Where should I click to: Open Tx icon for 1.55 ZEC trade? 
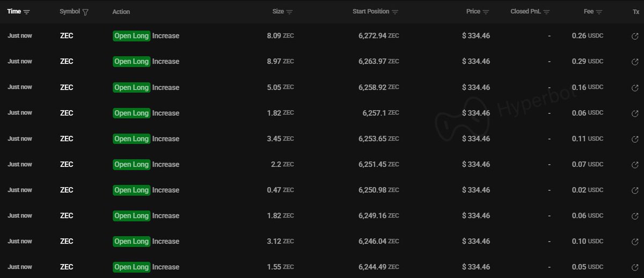point(635,267)
